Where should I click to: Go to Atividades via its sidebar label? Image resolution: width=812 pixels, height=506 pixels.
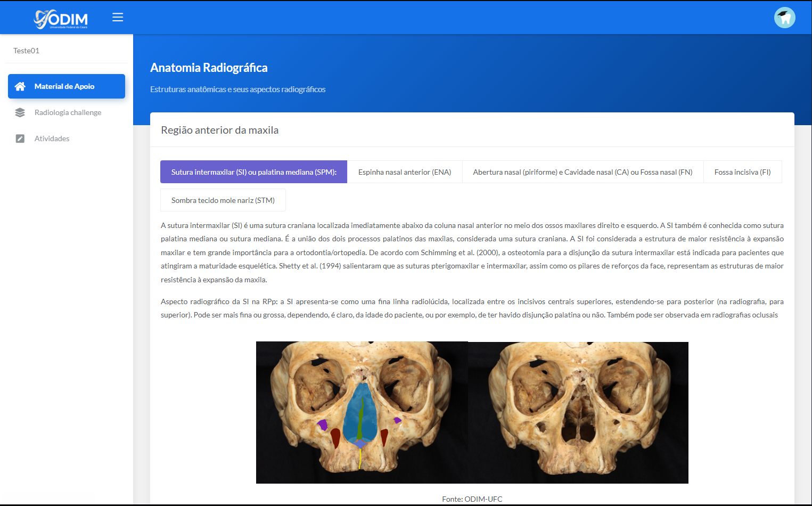[x=52, y=138]
